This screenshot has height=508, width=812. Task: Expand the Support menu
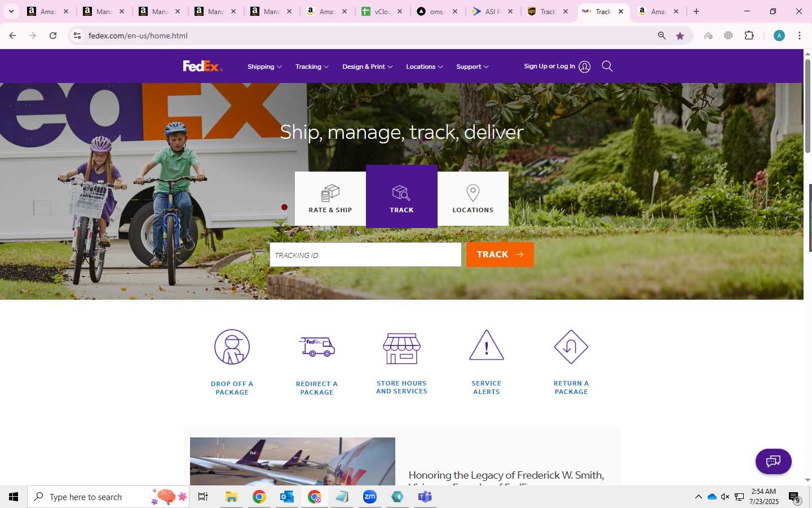[x=473, y=67]
